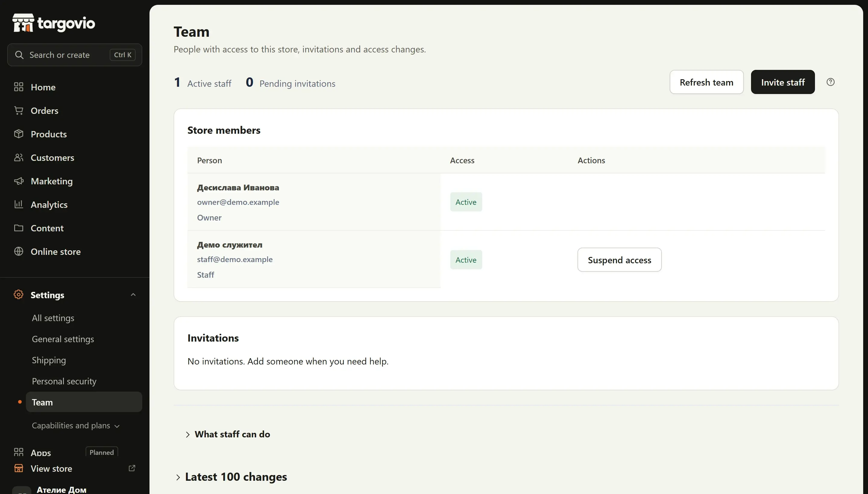Open All settings
The width and height of the screenshot is (868, 494).
(x=53, y=318)
